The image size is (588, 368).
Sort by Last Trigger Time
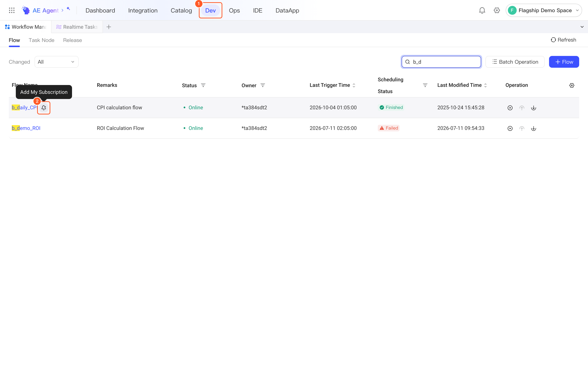(x=354, y=85)
